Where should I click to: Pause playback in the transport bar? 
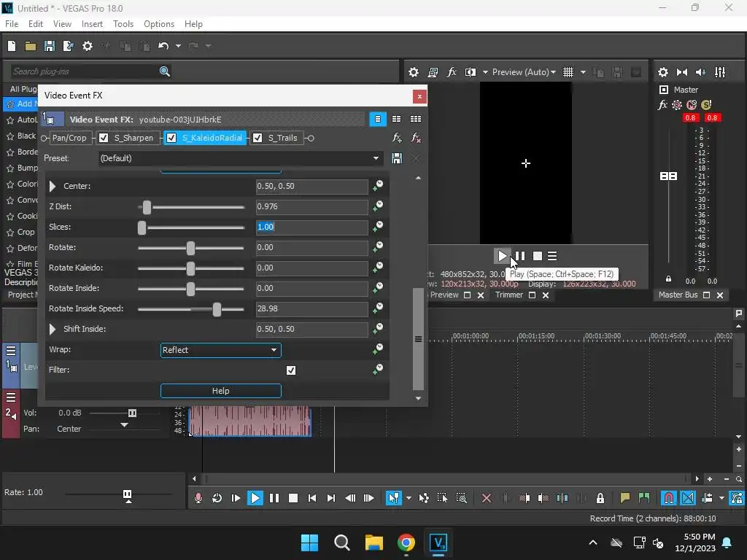pyautogui.click(x=274, y=498)
